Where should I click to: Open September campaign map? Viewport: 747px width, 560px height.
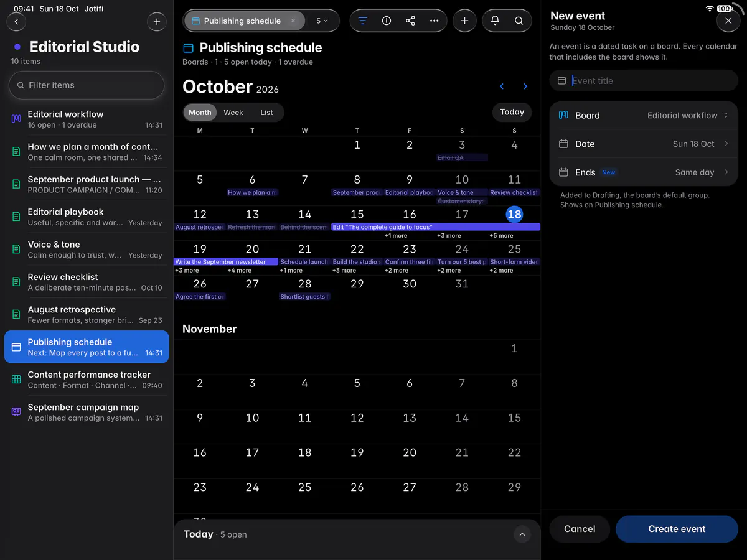coord(87,412)
